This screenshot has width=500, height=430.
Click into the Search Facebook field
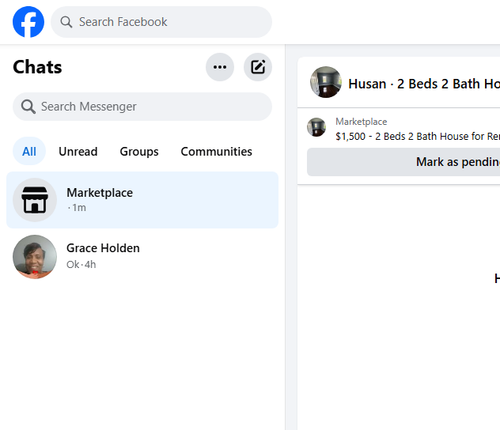161,22
